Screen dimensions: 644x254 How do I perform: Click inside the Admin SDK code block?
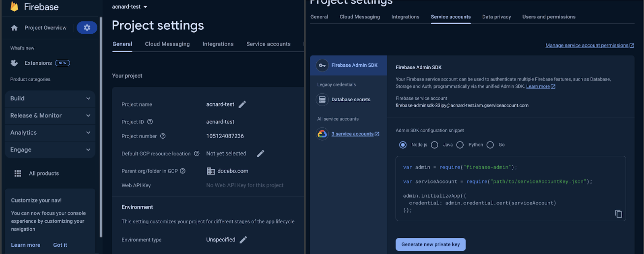point(511,188)
